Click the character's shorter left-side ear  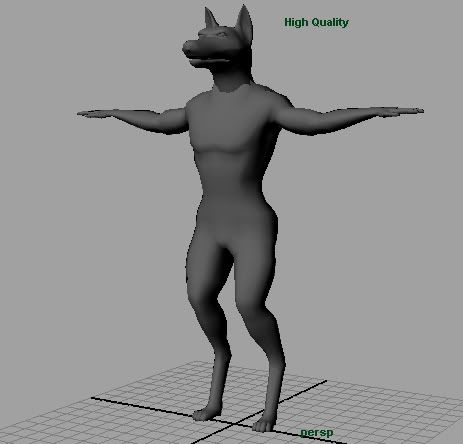click(210, 18)
